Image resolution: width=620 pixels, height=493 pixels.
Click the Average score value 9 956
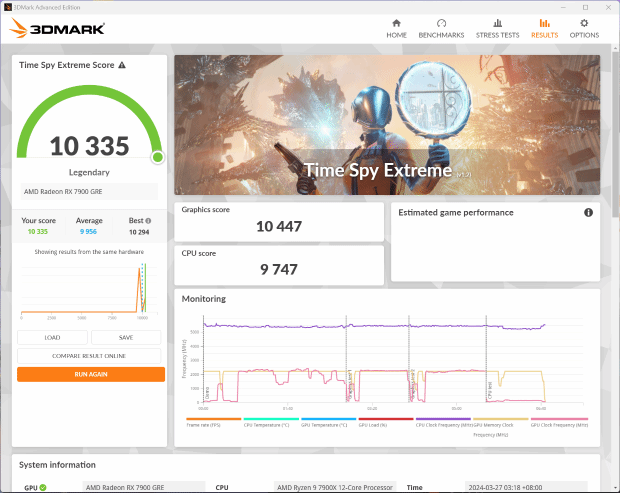[x=88, y=232]
